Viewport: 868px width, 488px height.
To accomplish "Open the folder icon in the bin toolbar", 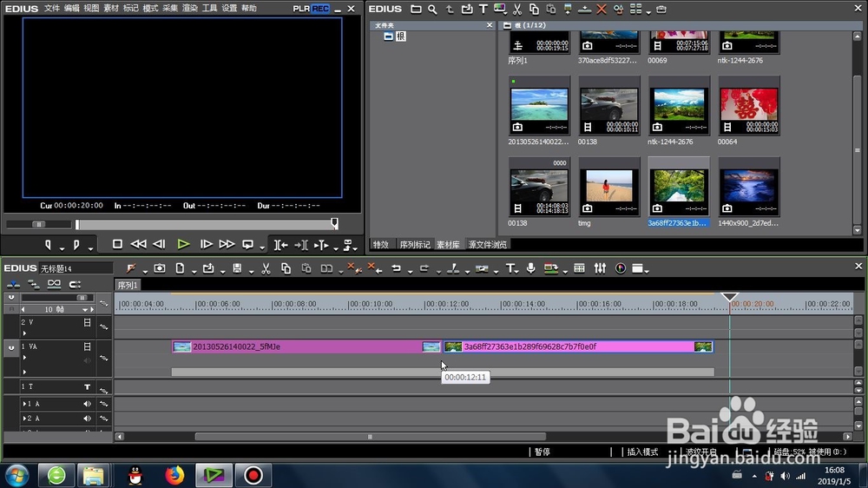I will tap(416, 9).
